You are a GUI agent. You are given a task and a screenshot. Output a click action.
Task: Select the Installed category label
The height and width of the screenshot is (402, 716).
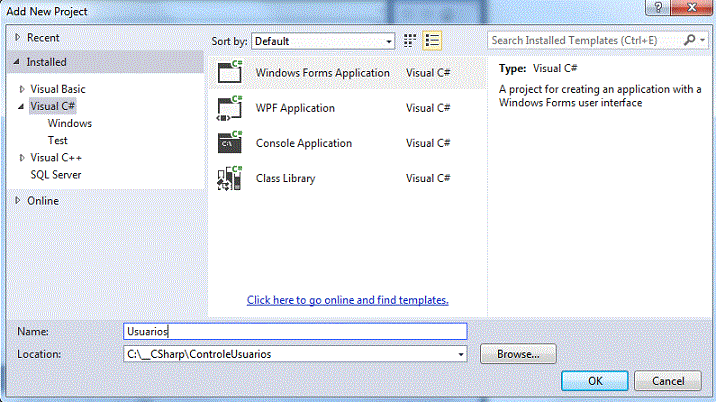pos(47,62)
